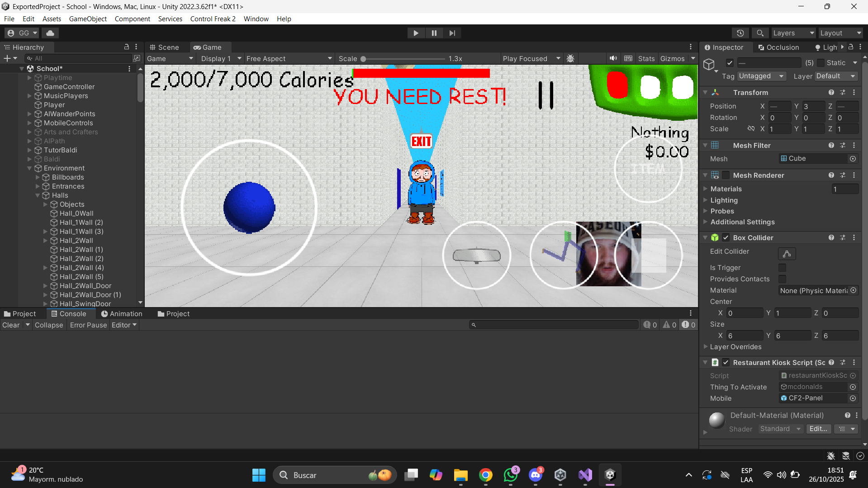Open Box Collider component context menu

coord(854,237)
